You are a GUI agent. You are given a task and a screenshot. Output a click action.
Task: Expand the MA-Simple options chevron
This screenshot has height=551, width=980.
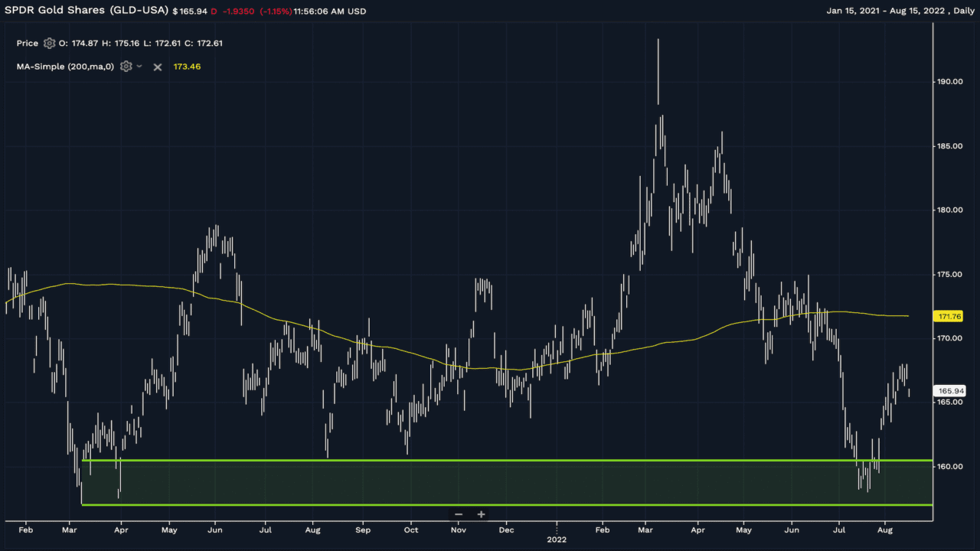tap(139, 67)
